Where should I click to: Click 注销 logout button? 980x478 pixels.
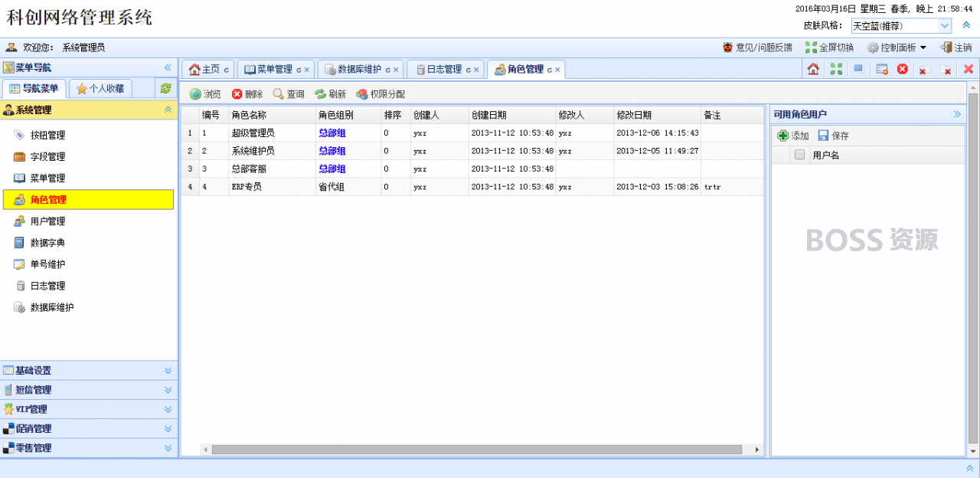pyautogui.click(x=956, y=47)
